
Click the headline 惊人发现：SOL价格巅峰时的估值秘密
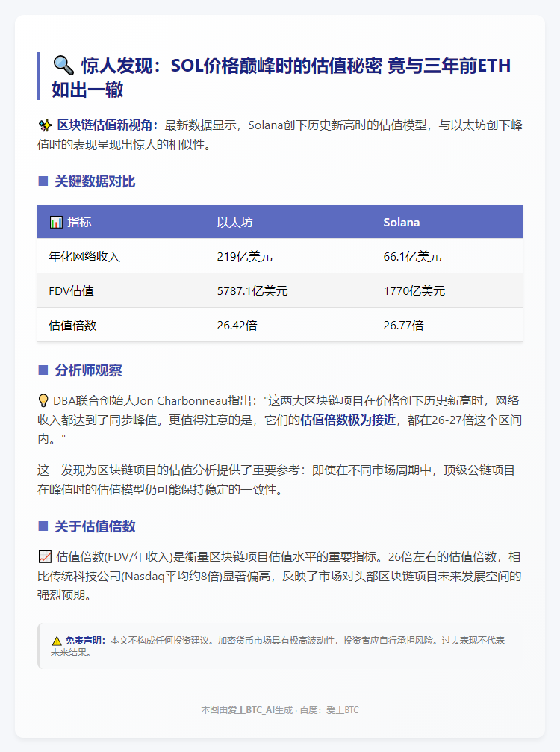click(x=231, y=66)
